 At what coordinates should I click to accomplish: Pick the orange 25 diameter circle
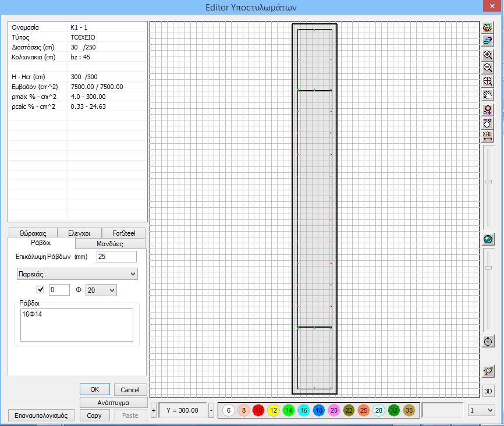(364, 410)
